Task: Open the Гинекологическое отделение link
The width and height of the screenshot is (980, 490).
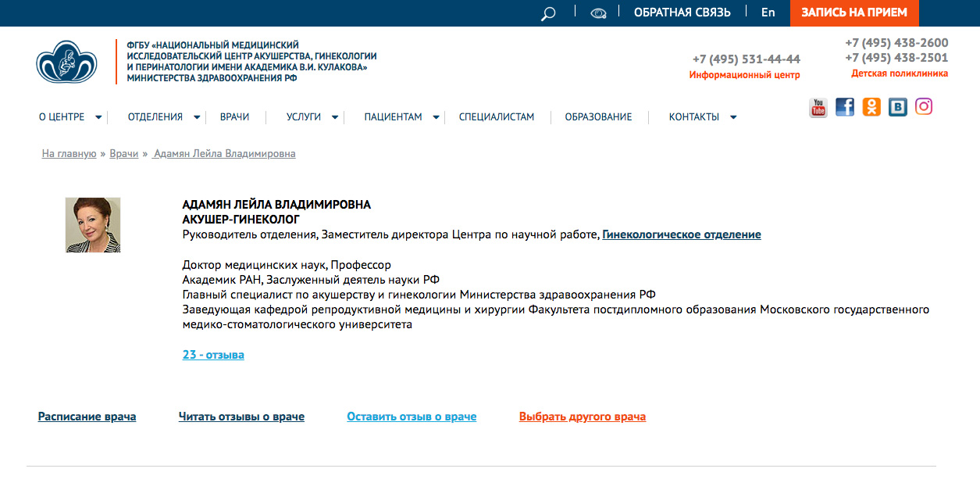Action: click(x=682, y=234)
